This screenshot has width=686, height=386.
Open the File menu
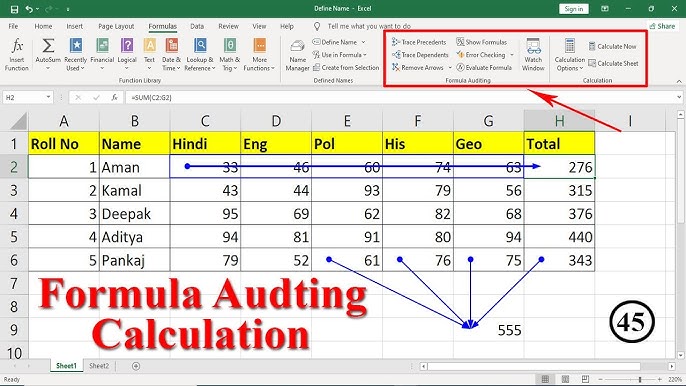pos(13,26)
